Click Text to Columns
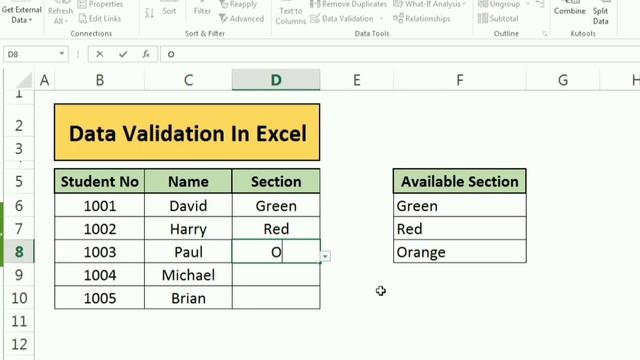Image resolution: width=640 pixels, height=360 pixels. click(x=290, y=16)
